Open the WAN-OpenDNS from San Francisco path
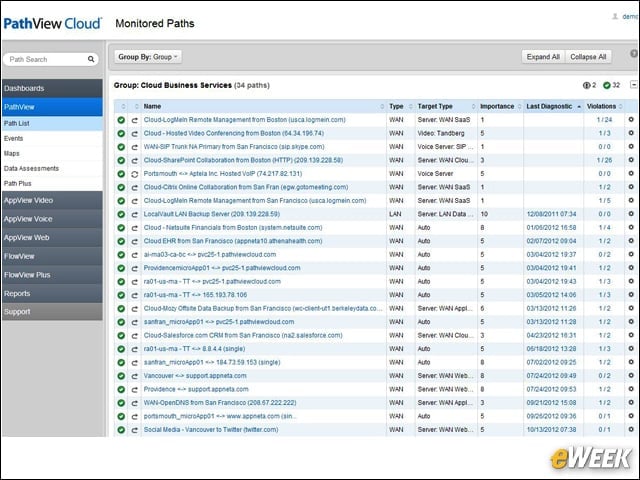640x480 pixels. pos(220,402)
